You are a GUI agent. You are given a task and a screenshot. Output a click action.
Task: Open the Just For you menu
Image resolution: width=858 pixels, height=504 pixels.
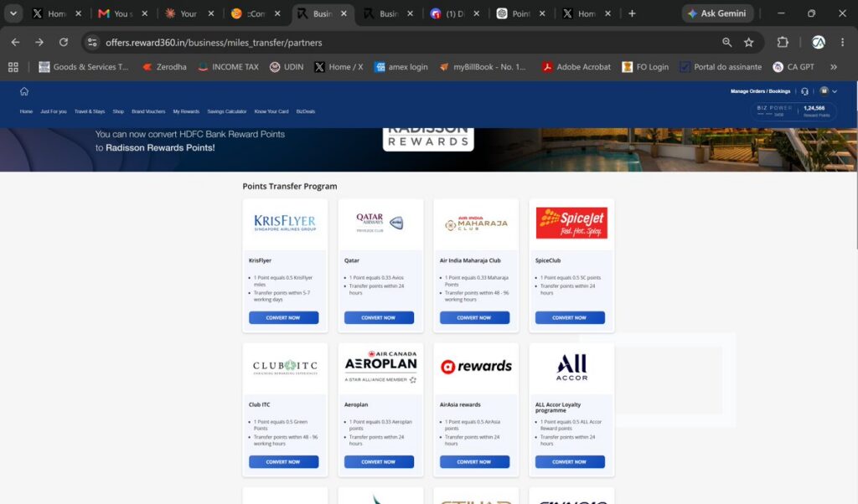pyautogui.click(x=54, y=111)
